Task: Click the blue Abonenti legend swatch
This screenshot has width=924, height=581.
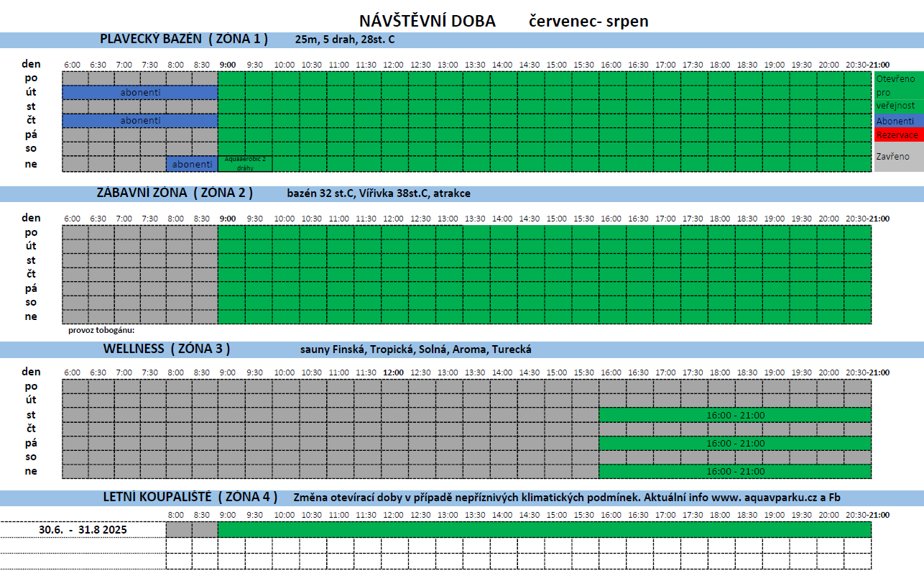Action: click(x=899, y=121)
